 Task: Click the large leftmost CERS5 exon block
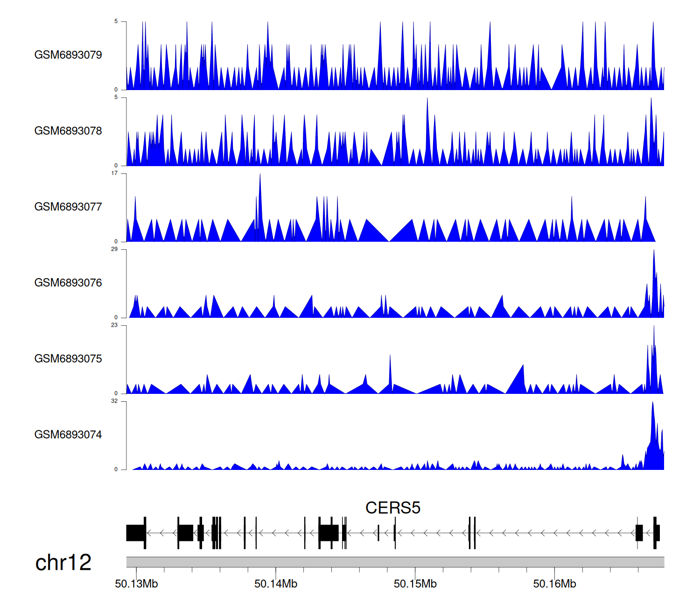(136, 533)
